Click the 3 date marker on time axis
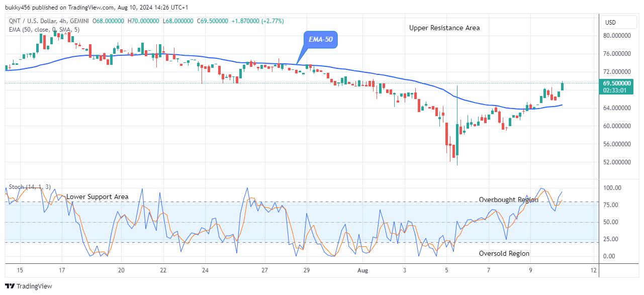 [405, 270]
